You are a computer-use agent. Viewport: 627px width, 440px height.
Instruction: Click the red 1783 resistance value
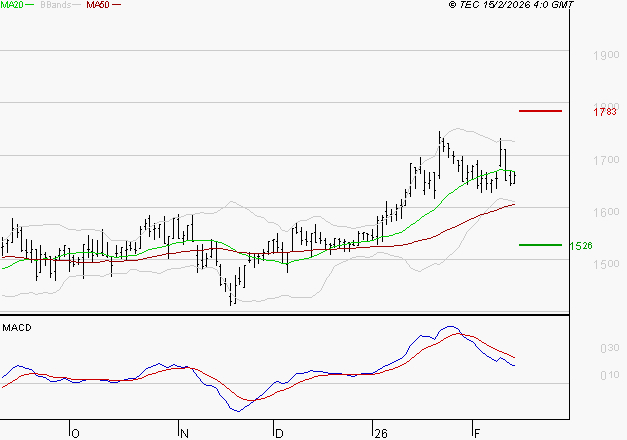pos(605,112)
